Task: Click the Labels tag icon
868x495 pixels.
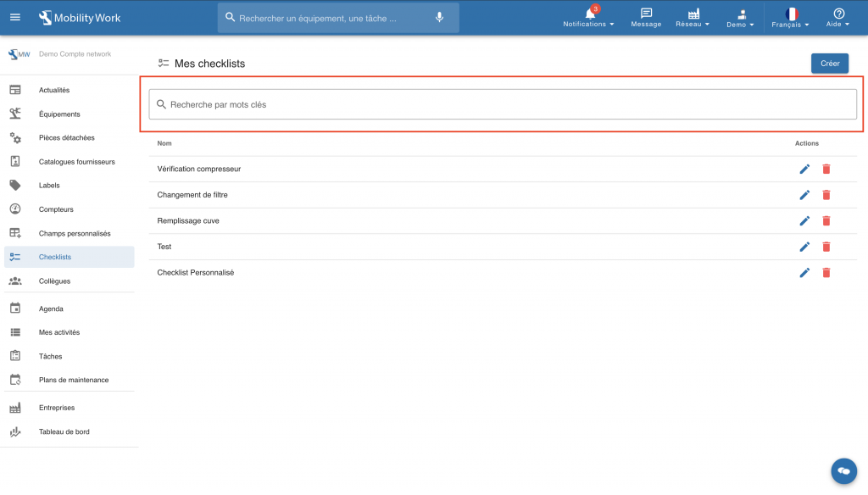Action: tap(15, 185)
